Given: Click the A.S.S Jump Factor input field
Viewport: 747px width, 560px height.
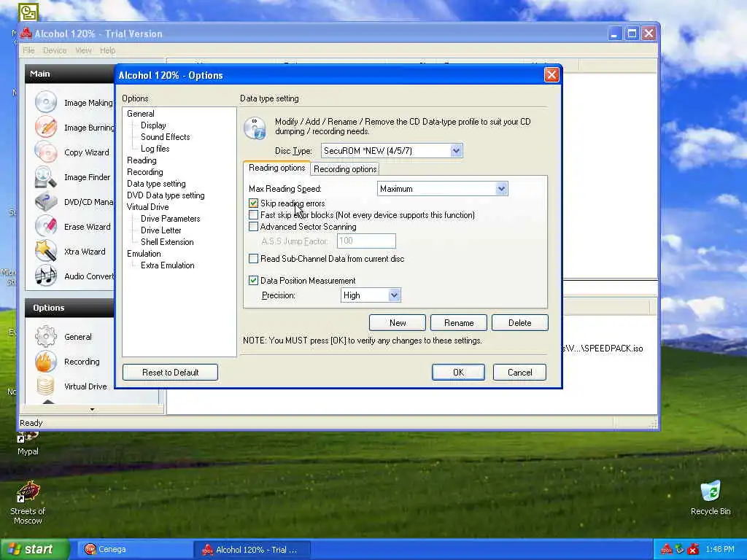Looking at the screenshot, I should click(x=366, y=241).
